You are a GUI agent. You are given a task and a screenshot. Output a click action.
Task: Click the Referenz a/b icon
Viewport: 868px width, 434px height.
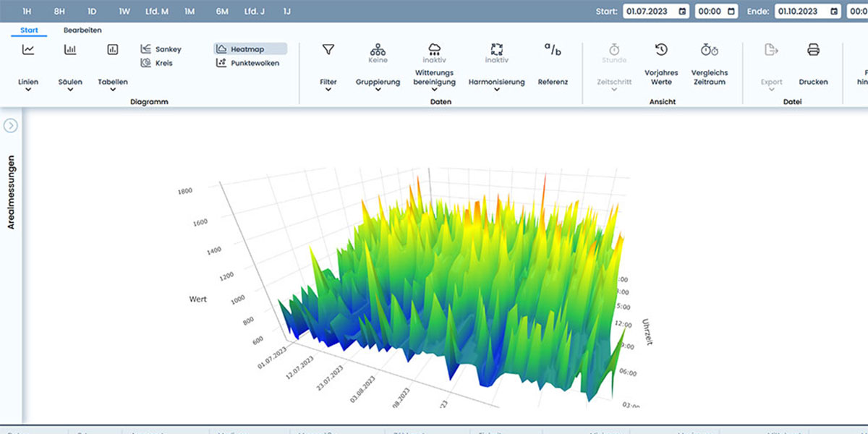point(553,49)
